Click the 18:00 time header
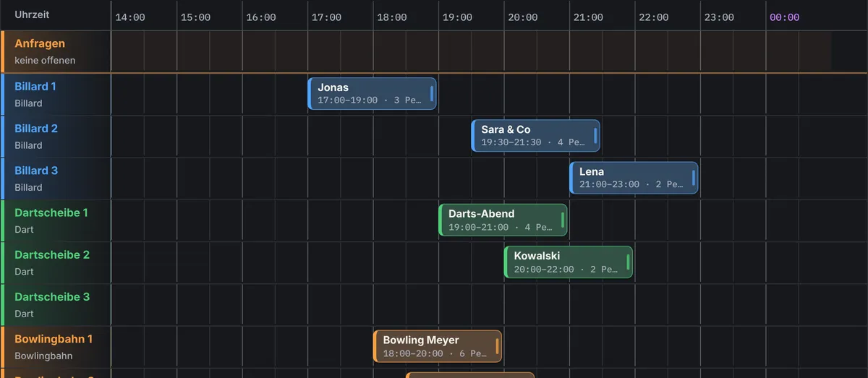Screen dimensions: 868x378 pos(392,17)
